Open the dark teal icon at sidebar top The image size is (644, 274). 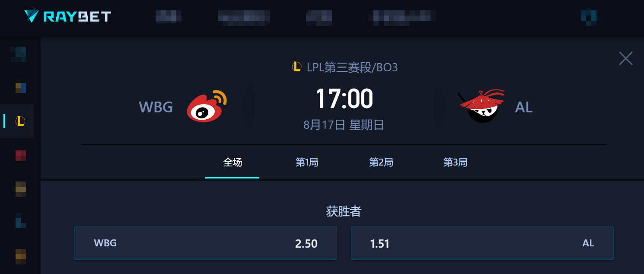pos(18,55)
